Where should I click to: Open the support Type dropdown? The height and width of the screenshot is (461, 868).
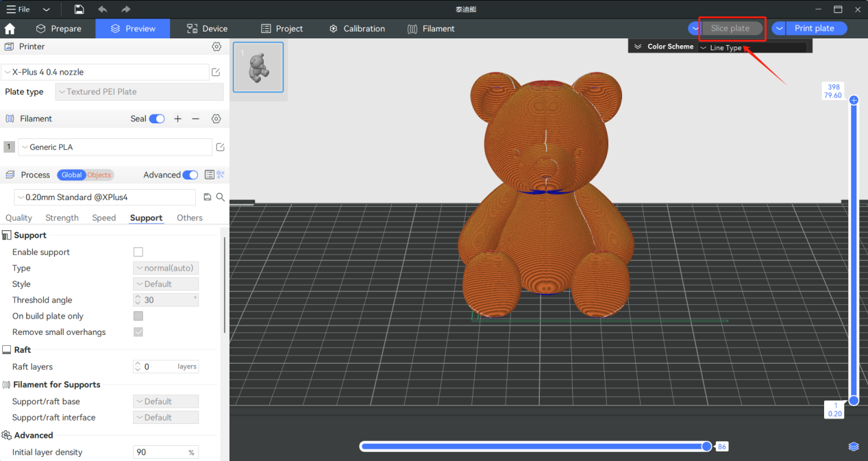coord(165,268)
